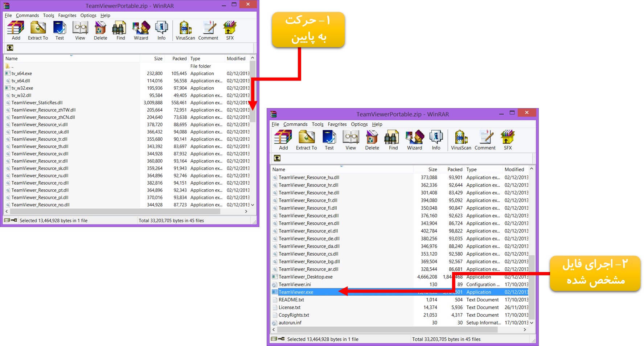Open Help menu in right window
The height and width of the screenshot is (346, 644).
pyautogui.click(x=377, y=124)
